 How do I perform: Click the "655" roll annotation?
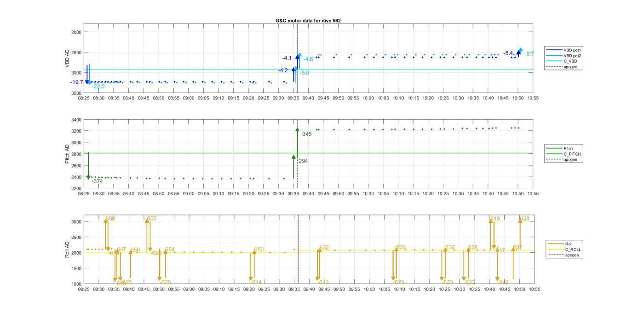pyautogui.click(x=152, y=219)
